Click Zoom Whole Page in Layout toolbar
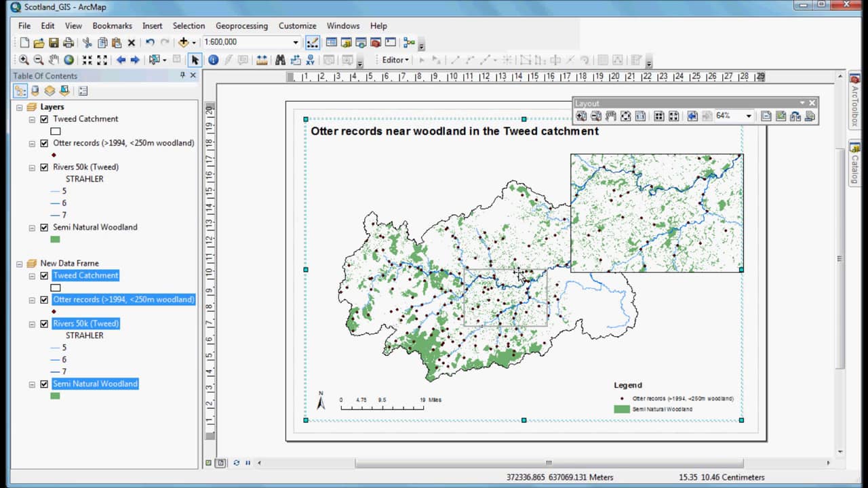This screenshot has width=868, height=488. (x=625, y=116)
